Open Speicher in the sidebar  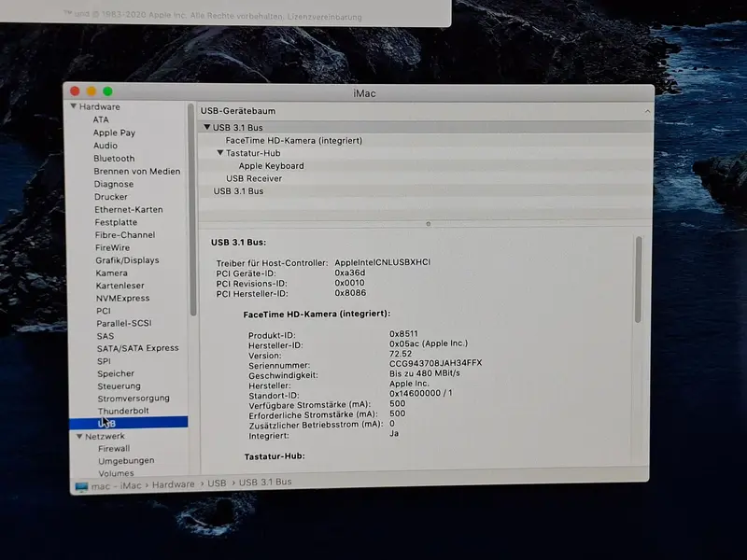click(116, 373)
